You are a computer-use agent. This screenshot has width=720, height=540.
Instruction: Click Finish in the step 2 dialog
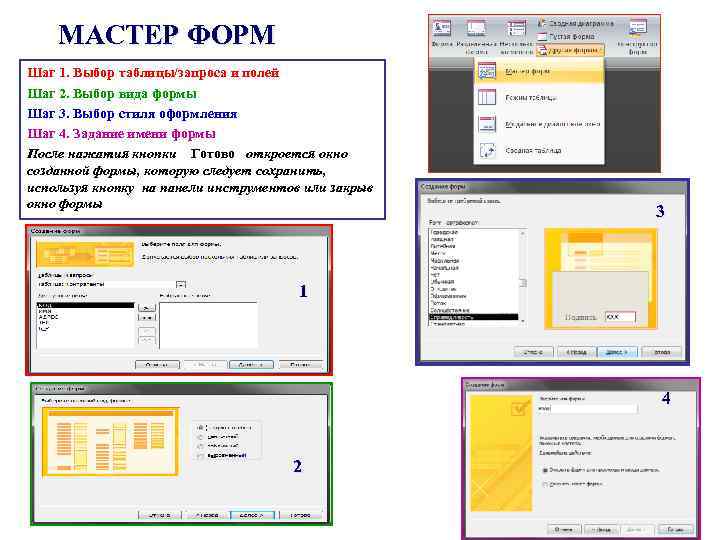click(x=300, y=515)
